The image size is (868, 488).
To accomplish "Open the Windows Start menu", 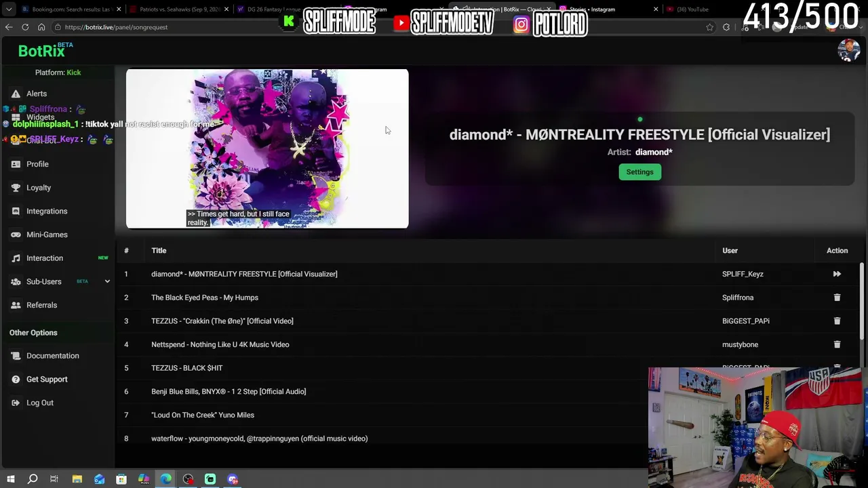I will point(10,479).
